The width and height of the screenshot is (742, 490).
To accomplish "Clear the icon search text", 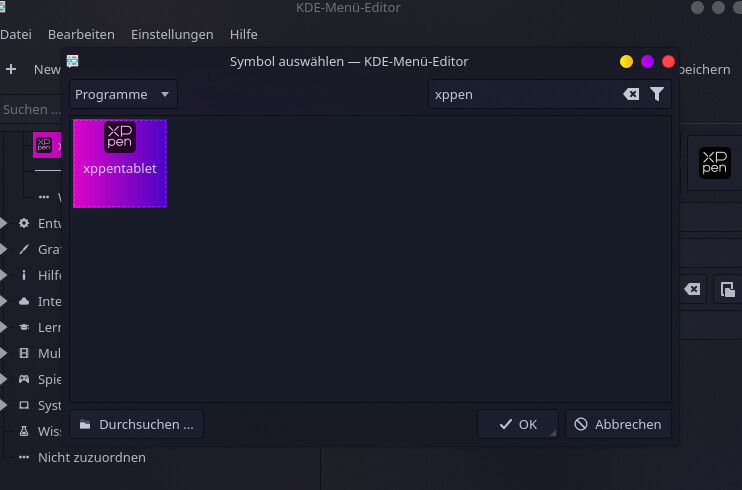I will (x=631, y=94).
